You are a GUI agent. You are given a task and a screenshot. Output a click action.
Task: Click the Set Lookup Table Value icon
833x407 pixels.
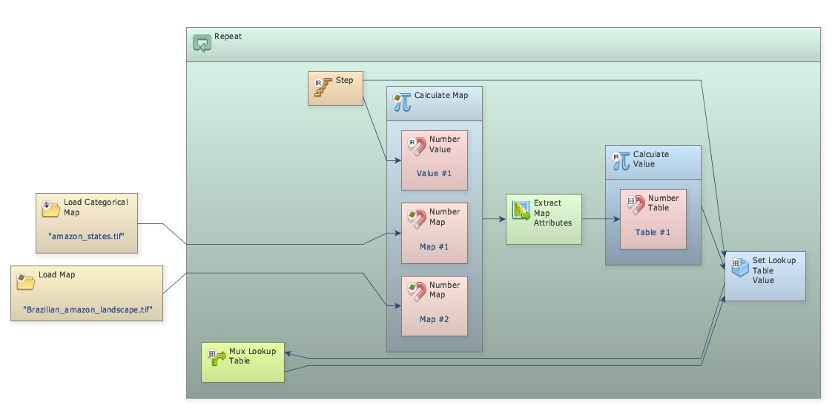click(739, 267)
